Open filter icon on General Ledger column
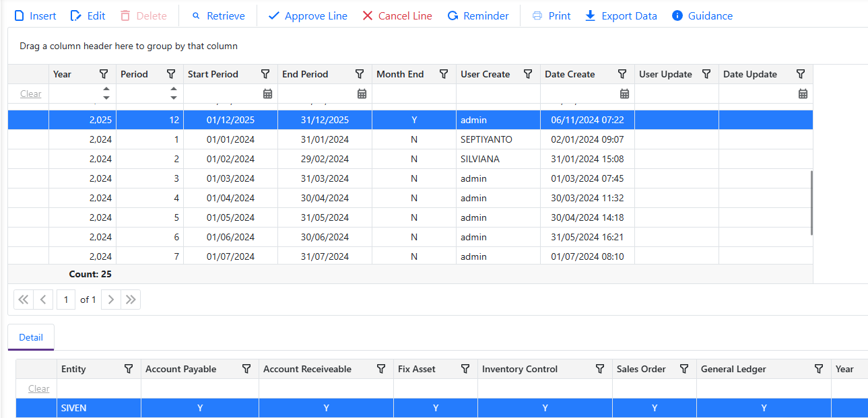The image size is (868, 418). coord(819,369)
